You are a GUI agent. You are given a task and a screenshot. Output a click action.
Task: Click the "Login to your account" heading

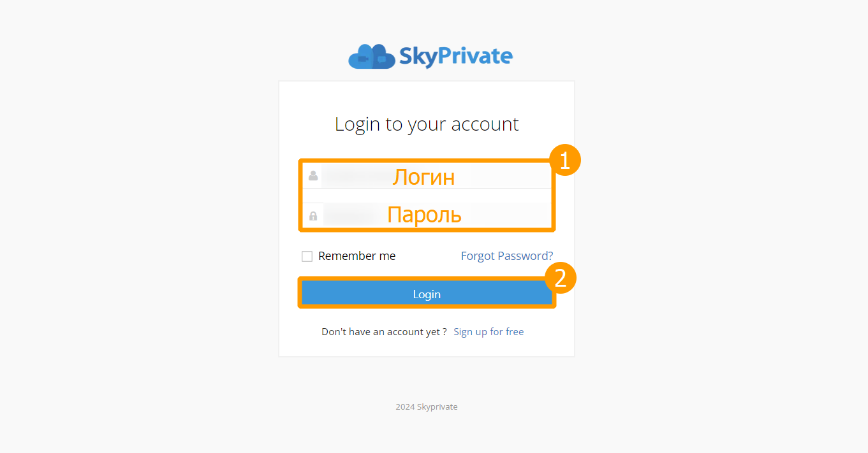[x=427, y=124]
